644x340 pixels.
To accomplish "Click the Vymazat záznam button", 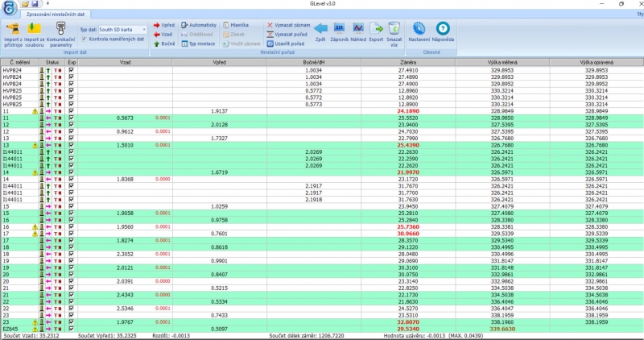I will coord(286,25).
